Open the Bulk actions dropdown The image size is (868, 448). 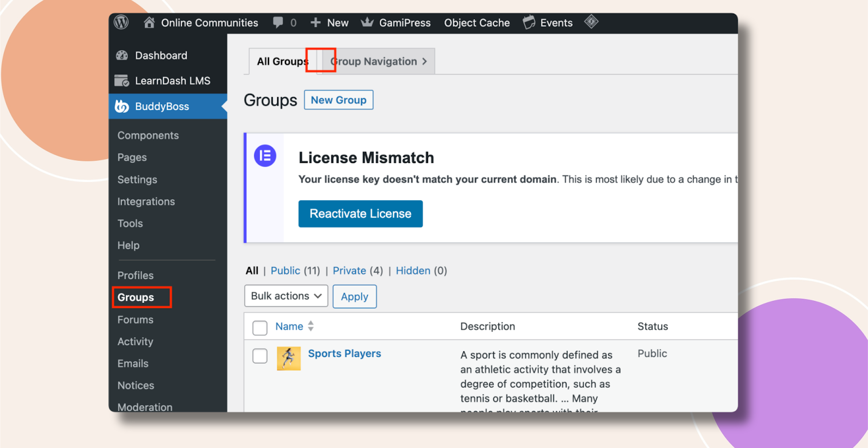click(286, 296)
